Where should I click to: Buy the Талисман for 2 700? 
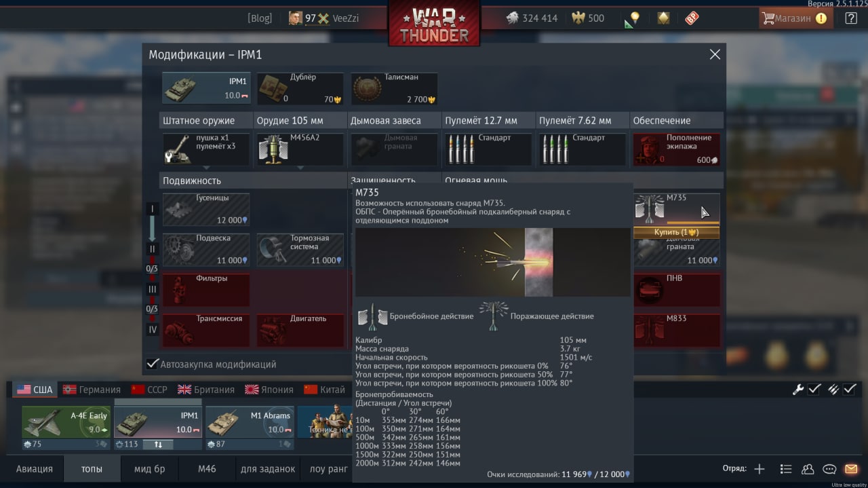tap(394, 88)
